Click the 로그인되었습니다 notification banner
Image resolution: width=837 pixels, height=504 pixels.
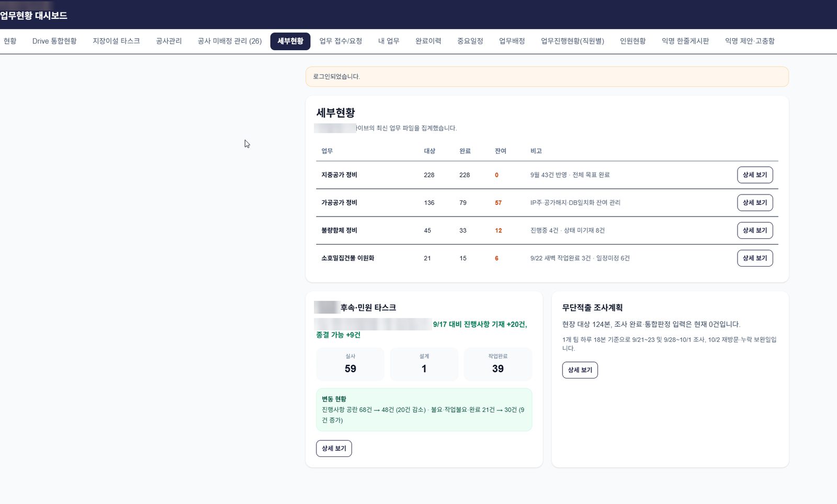point(547,77)
